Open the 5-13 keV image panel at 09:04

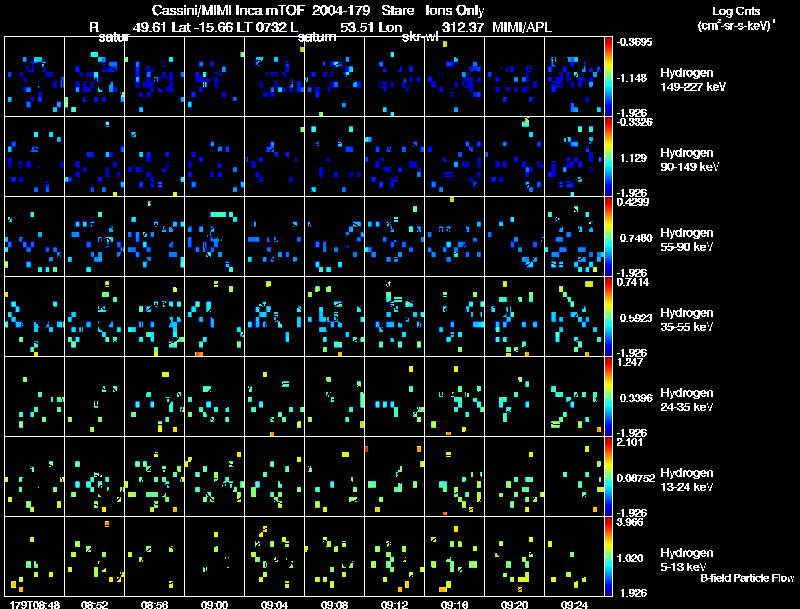274,557
